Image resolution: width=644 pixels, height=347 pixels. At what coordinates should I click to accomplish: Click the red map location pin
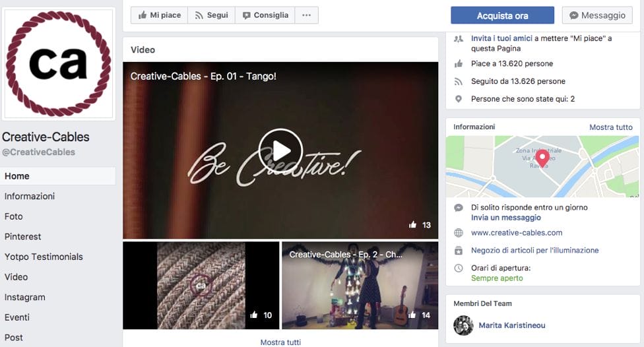pyautogui.click(x=542, y=158)
